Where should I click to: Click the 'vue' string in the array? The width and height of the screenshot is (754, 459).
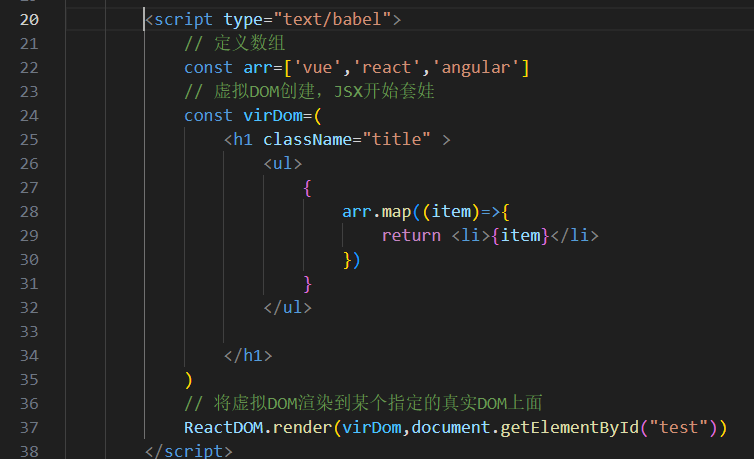(317, 68)
